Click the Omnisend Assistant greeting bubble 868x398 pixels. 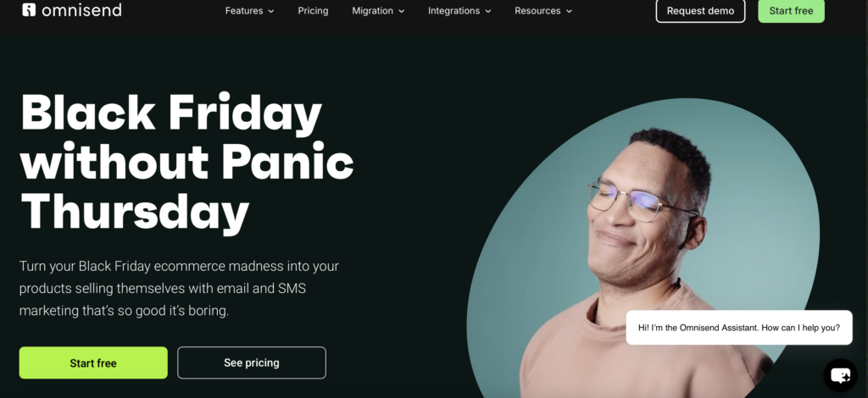point(739,327)
